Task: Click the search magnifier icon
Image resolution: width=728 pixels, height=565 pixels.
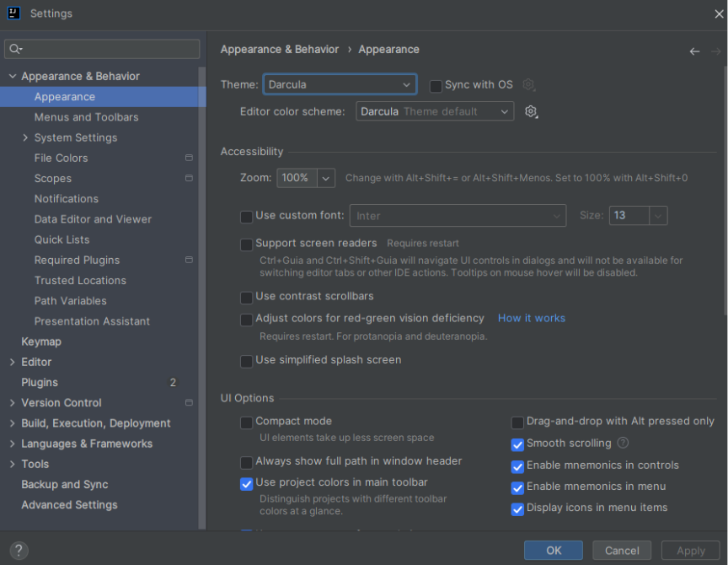Action: click(15, 49)
